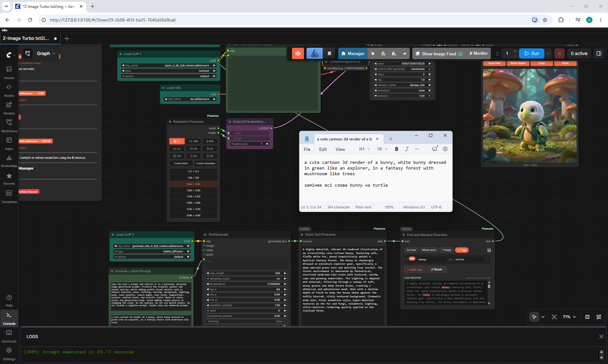Open the help question mark in Find and Replace
The width and height of the screenshot is (608, 364).
click(x=489, y=250)
